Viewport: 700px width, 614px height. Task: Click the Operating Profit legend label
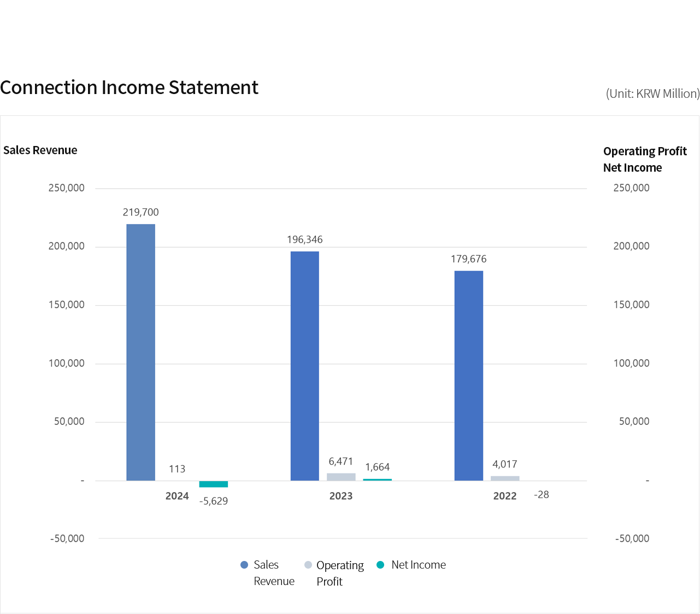pos(340,574)
